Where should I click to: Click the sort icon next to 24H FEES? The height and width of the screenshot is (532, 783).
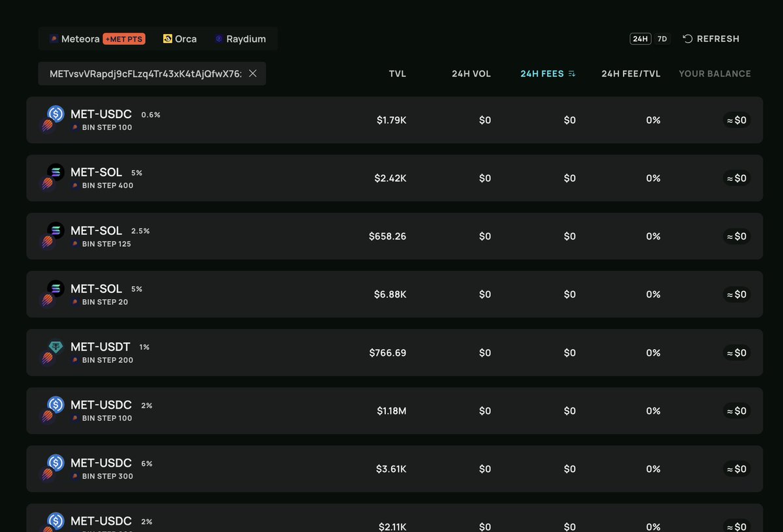tap(572, 74)
